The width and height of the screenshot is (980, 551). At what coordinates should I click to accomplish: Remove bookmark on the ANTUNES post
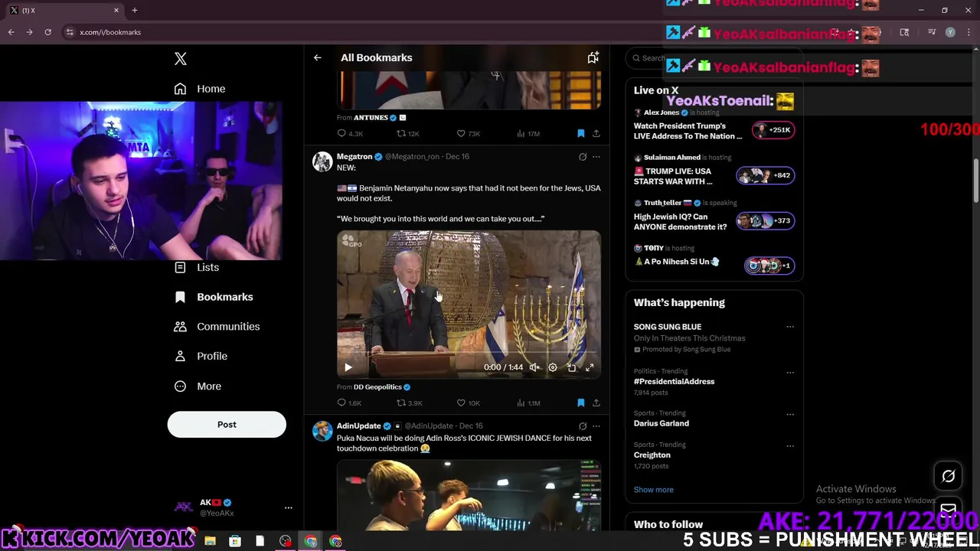tap(580, 133)
